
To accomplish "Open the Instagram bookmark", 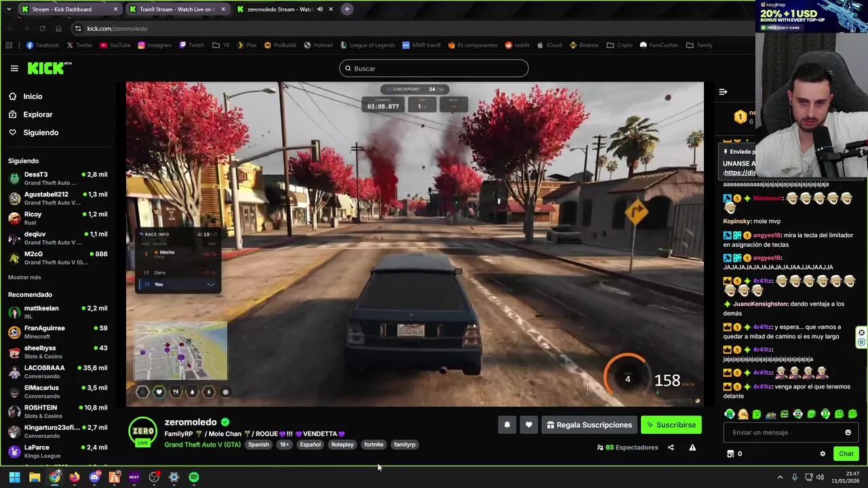I will coord(154,45).
